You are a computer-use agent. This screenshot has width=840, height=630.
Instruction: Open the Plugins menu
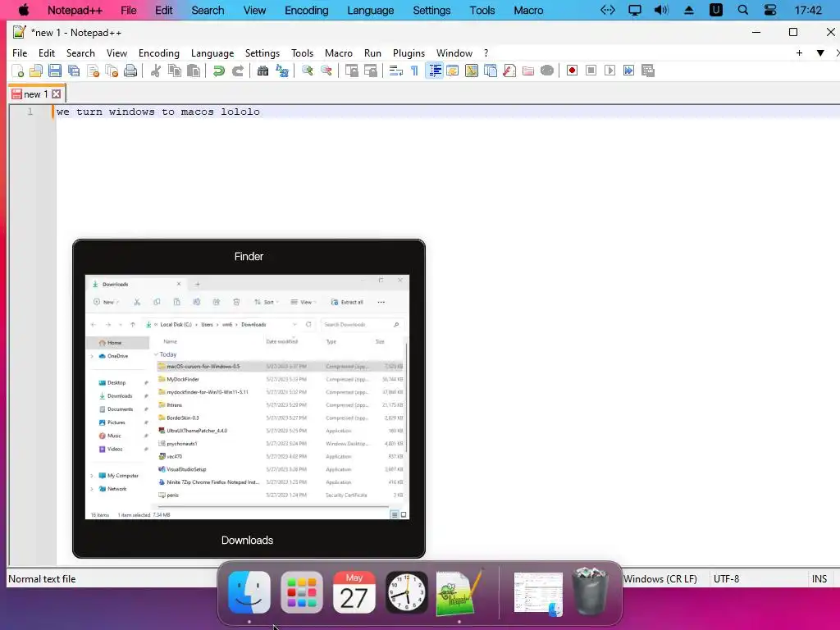click(409, 53)
